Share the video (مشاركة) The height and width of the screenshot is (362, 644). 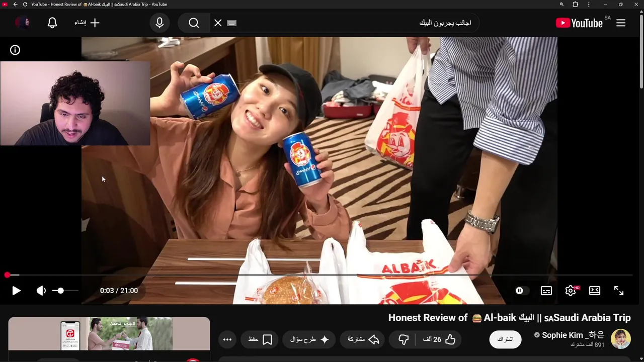[x=363, y=339]
